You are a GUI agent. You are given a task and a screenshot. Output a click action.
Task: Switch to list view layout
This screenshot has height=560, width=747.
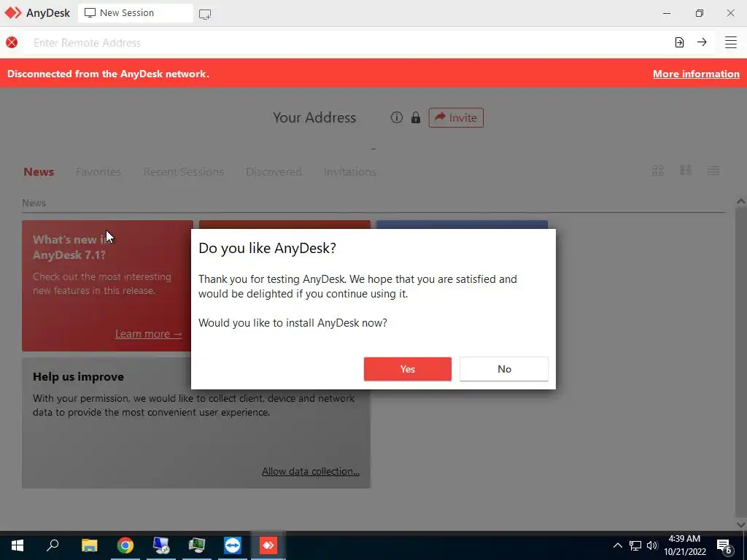[x=713, y=171]
